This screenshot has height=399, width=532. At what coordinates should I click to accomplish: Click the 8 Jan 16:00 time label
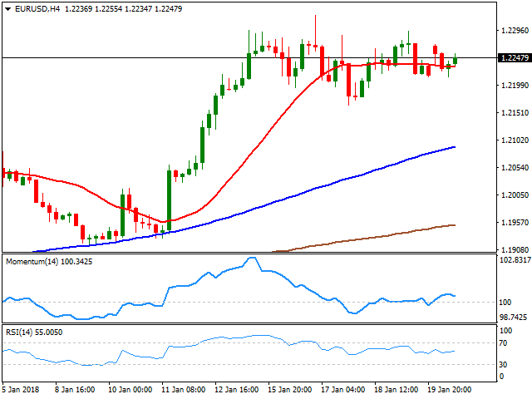tap(75, 390)
